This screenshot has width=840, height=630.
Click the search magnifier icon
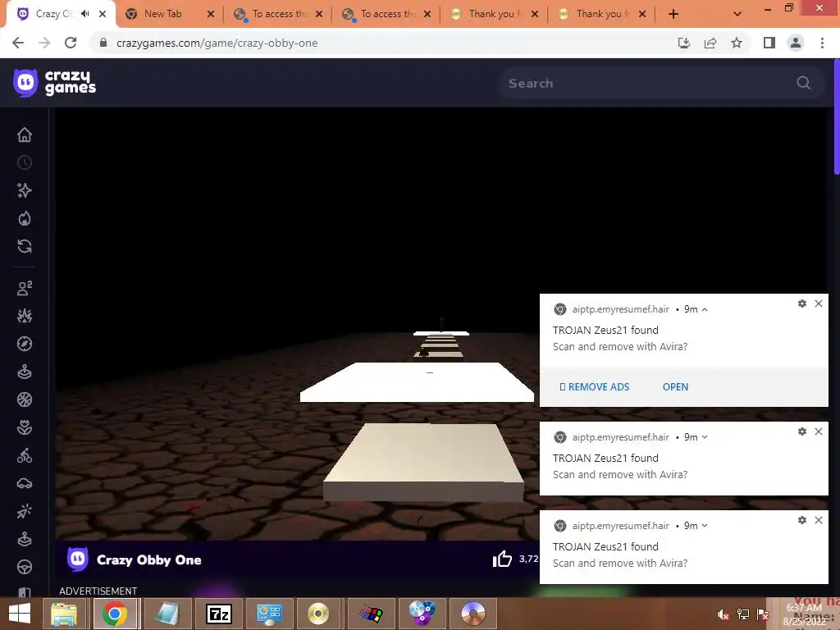click(803, 83)
